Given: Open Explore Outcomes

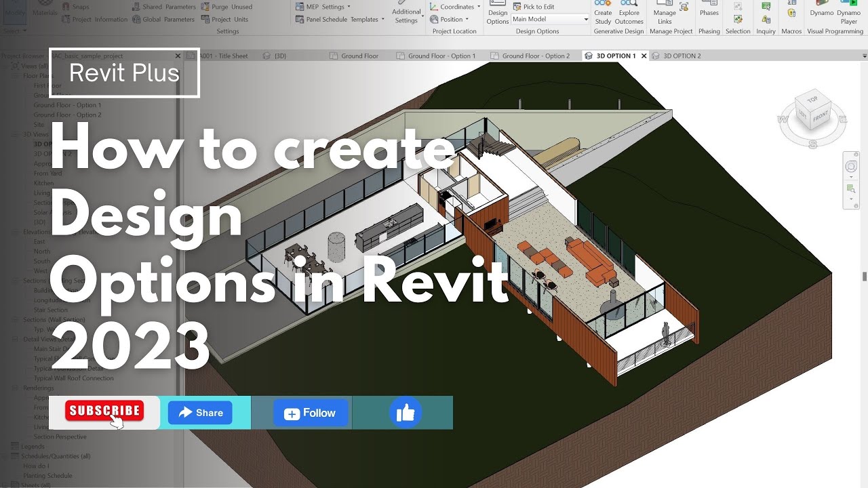Looking at the screenshot, I should click(x=629, y=14).
